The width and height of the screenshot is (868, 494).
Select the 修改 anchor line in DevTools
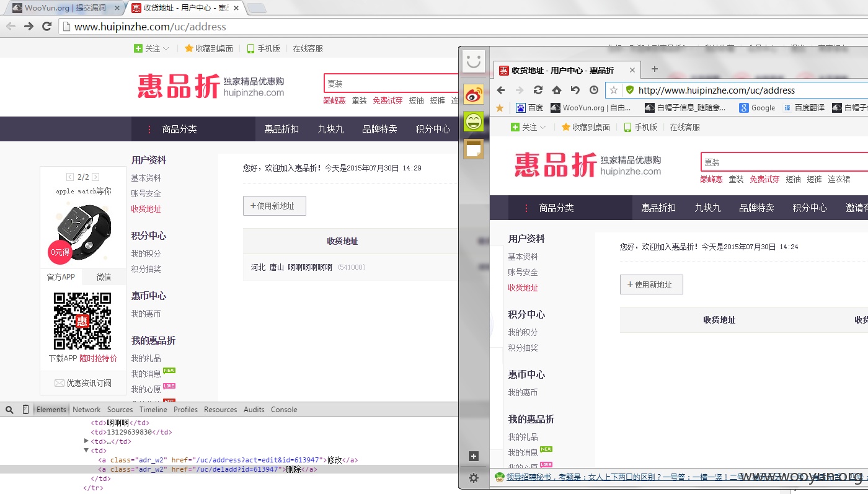pyautogui.click(x=228, y=460)
